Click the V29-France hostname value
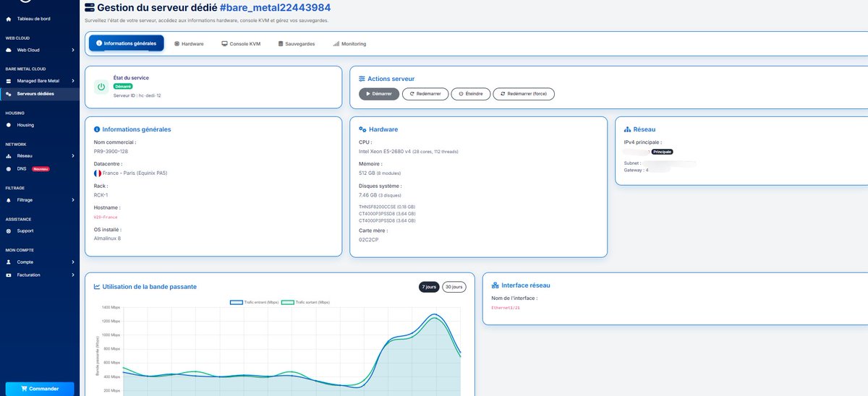This screenshot has height=396, width=868. click(x=106, y=217)
